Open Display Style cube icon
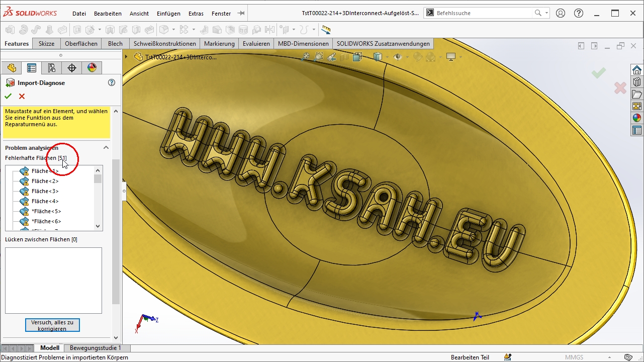This screenshot has height=362, width=644. click(377, 57)
